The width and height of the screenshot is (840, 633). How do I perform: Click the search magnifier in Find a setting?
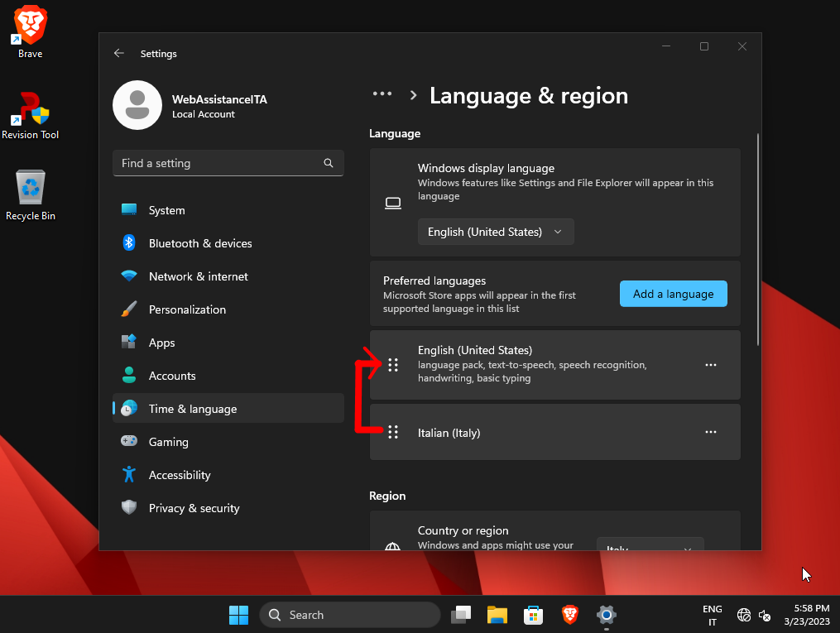pos(329,163)
